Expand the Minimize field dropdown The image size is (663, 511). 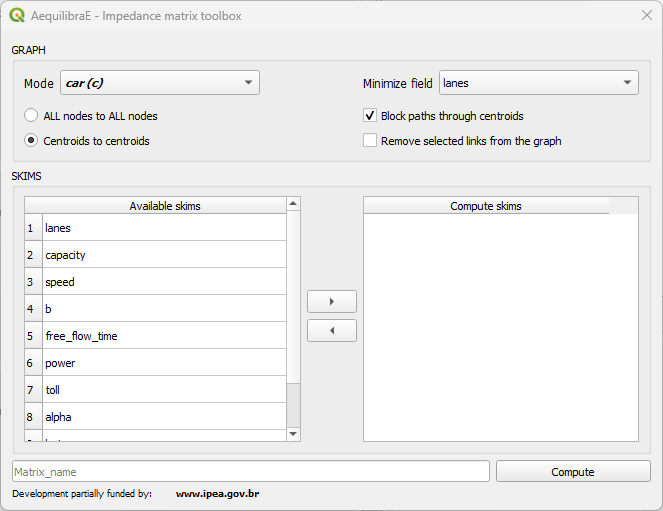(538, 83)
